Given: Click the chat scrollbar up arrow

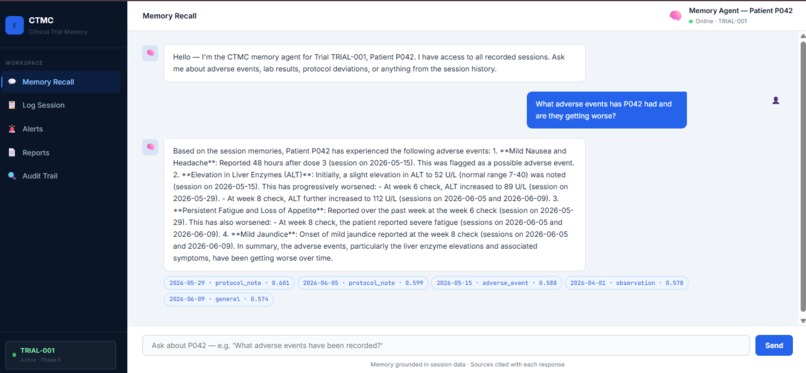Looking at the screenshot, I should pos(803,35).
